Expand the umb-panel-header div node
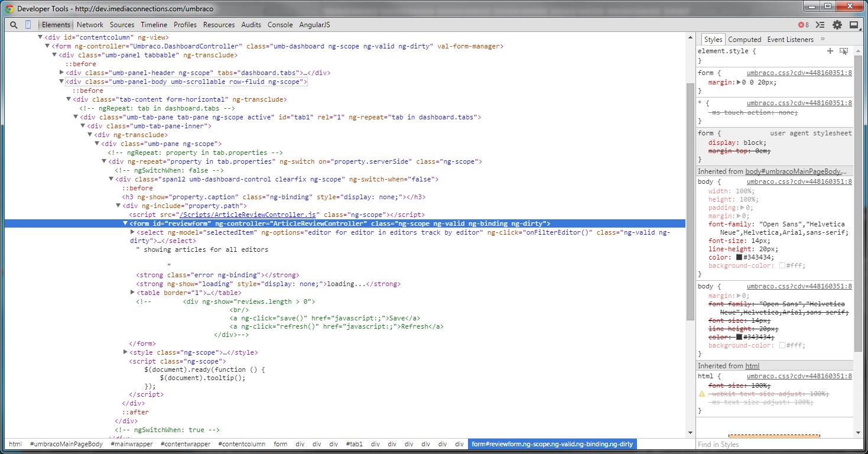The height and width of the screenshot is (454, 868). 61,73
